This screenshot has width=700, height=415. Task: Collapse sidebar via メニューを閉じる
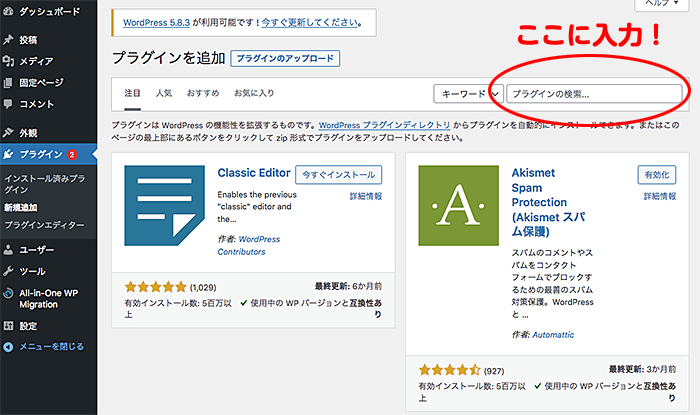51,347
